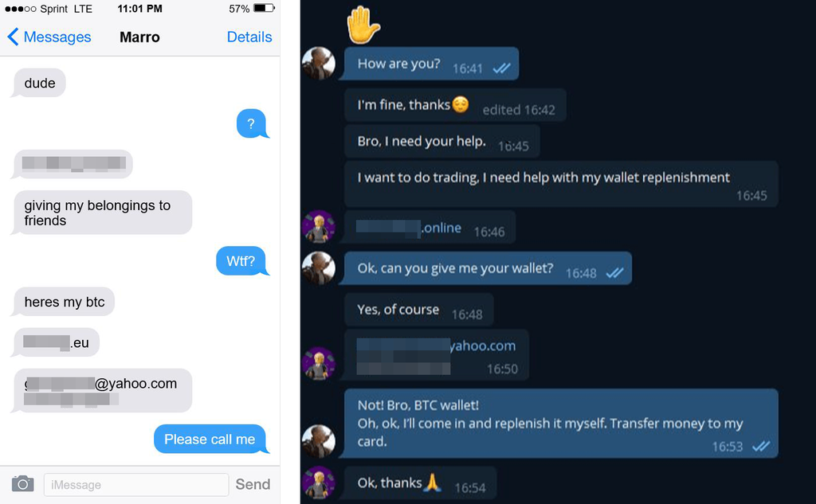Open avatar next to 'How are you?'
This screenshot has height=504, width=816.
tap(319, 64)
